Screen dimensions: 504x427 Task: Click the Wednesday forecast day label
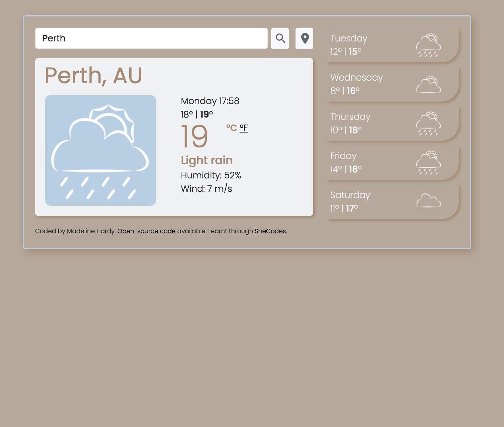[x=357, y=78]
